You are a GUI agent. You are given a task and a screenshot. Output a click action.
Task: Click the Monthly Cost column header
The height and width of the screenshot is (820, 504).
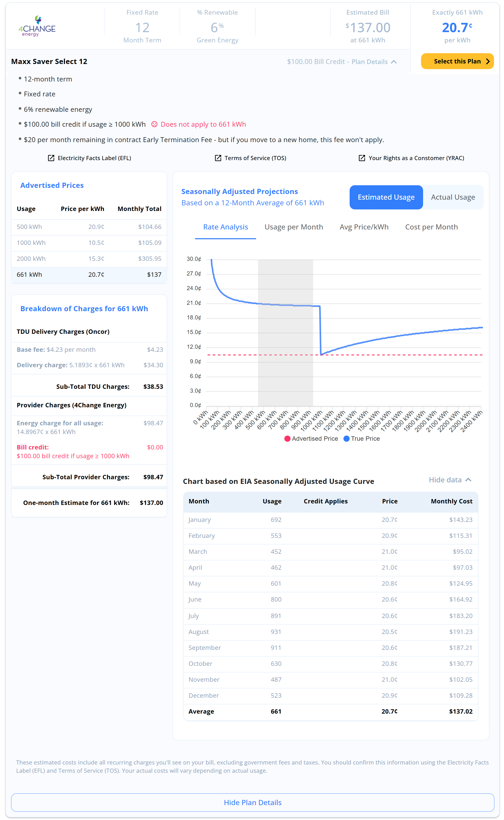click(x=452, y=501)
